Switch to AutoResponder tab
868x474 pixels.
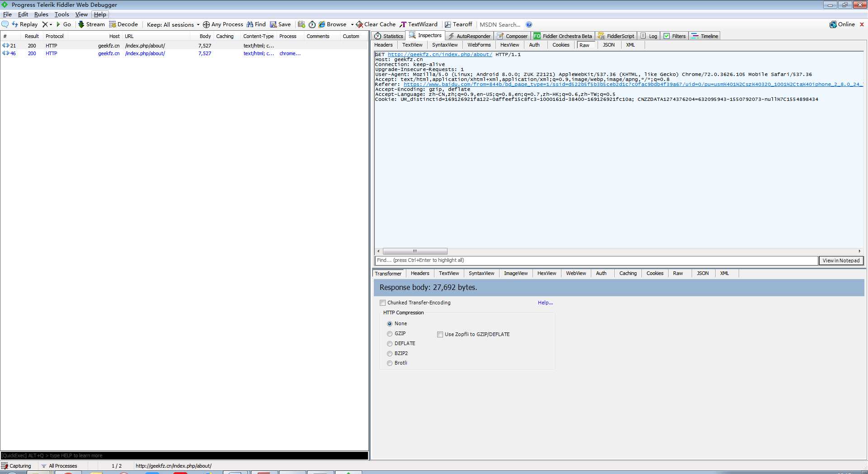coord(469,36)
